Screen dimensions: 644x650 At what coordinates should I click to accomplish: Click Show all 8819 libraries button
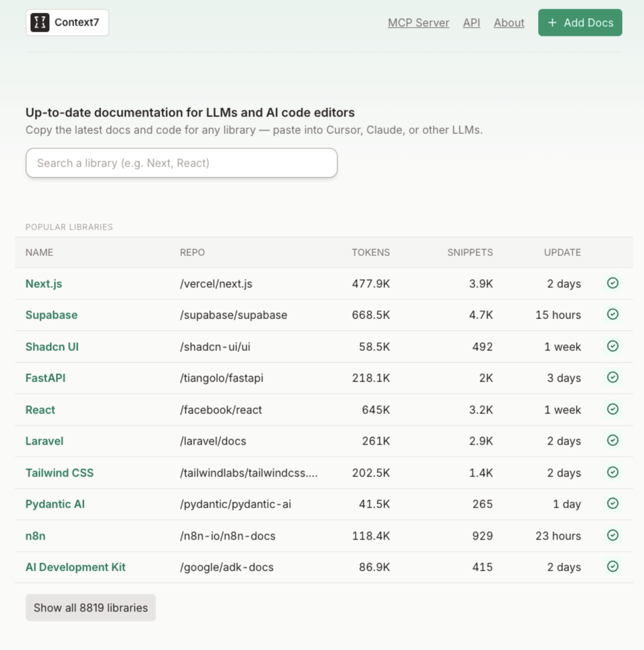tap(91, 607)
